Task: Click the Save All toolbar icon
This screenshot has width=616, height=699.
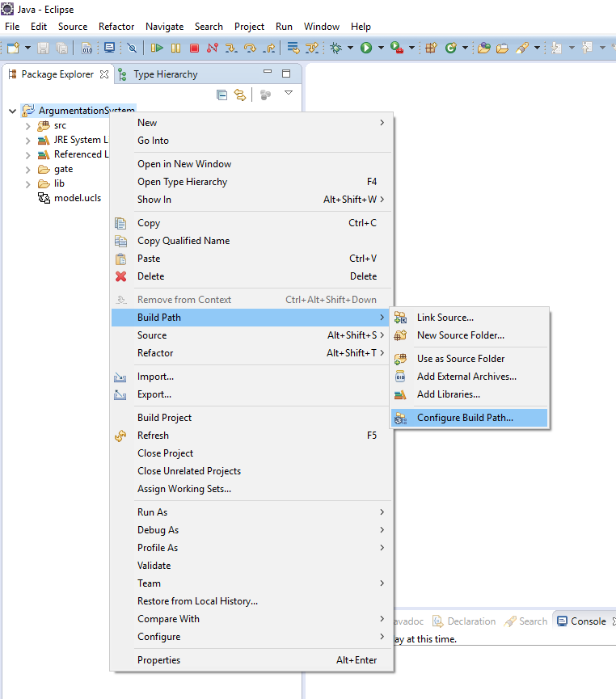Action: click(x=61, y=48)
